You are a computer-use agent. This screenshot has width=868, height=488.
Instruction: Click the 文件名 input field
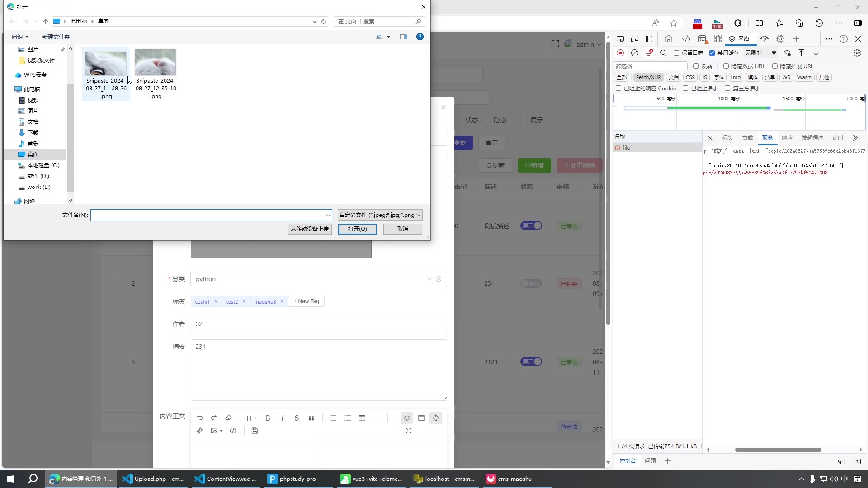click(x=211, y=215)
